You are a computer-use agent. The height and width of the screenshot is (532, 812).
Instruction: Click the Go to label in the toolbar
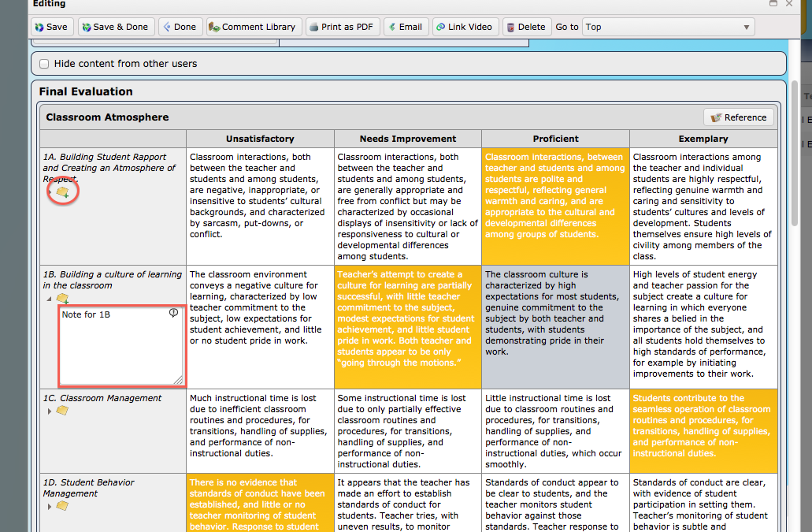point(566,27)
